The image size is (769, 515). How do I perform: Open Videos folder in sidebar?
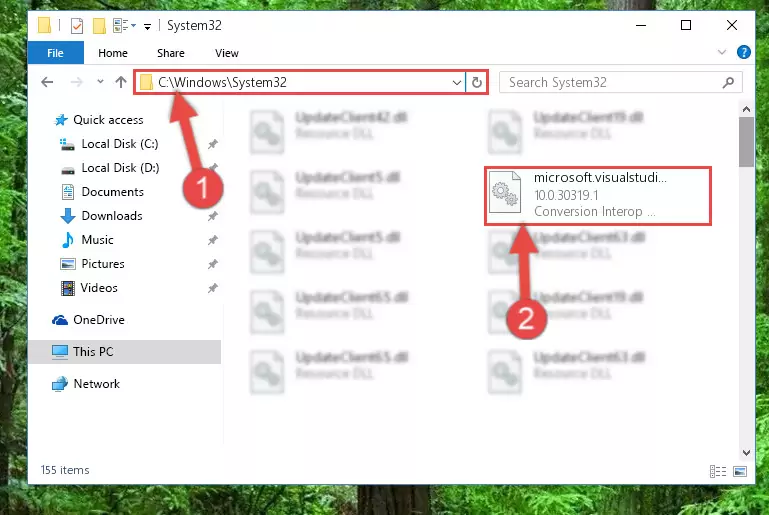point(99,288)
